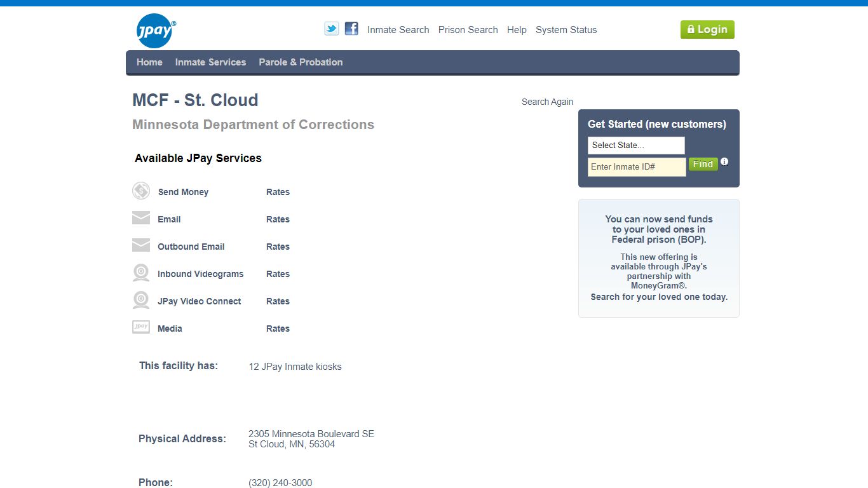The width and height of the screenshot is (868, 488).
Task: Click the green Find button
Action: (703, 164)
